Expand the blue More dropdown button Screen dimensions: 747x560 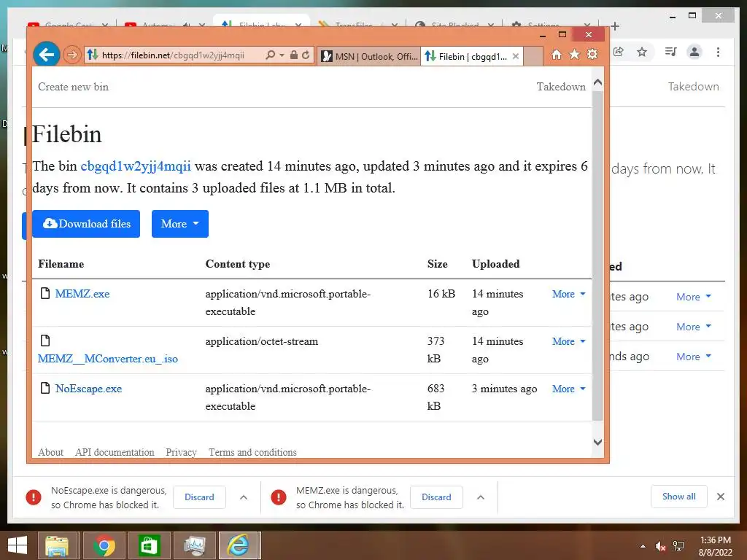(x=180, y=224)
